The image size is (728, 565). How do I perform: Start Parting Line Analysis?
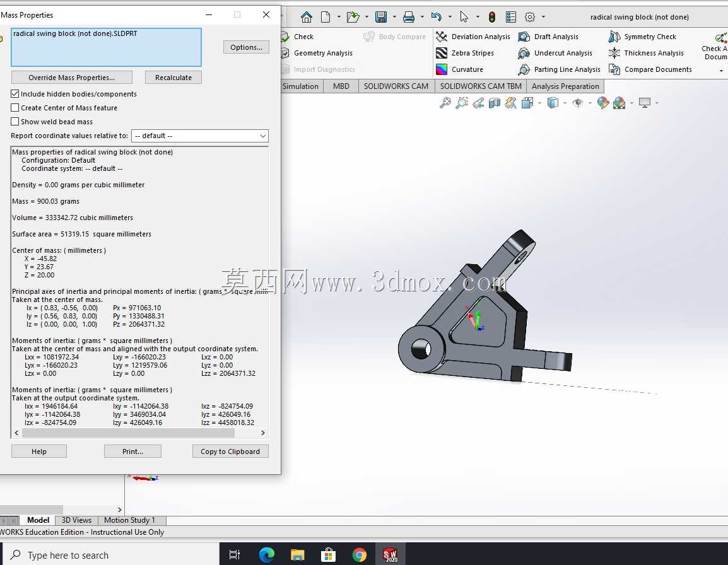click(559, 69)
